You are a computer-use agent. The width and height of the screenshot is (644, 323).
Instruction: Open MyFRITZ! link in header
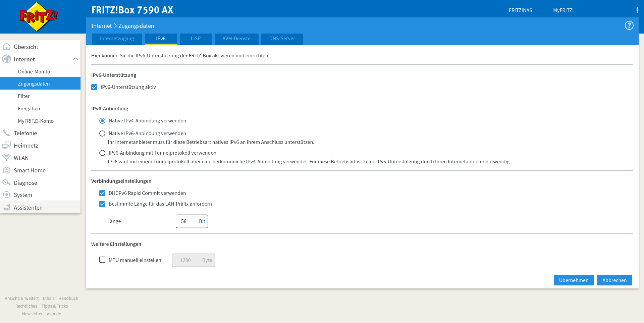tap(563, 10)
